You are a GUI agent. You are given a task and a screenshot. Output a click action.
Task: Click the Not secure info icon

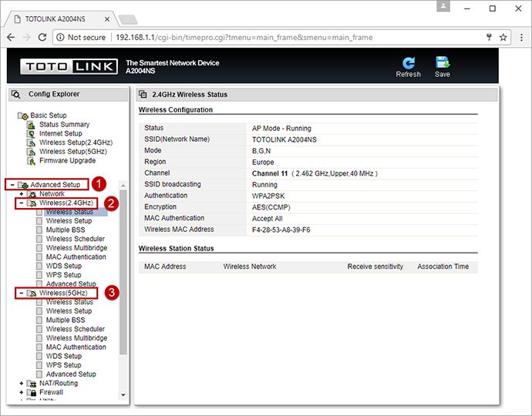click(x=60, y=37)
